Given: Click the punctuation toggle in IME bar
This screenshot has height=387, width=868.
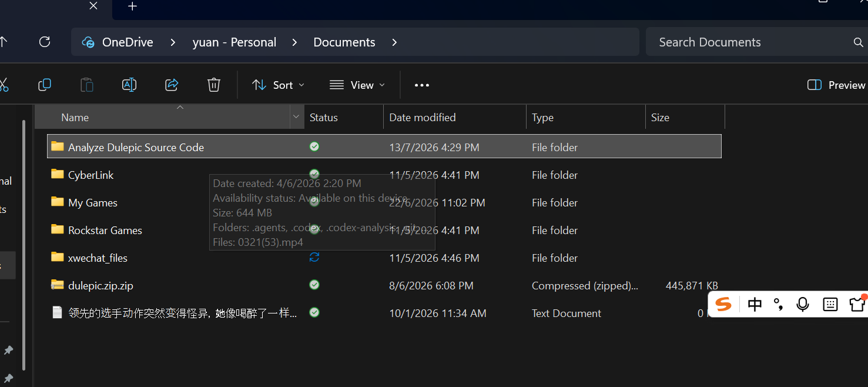Looking at the screenshot, I should pyautogui.click(x=778, y=304).
